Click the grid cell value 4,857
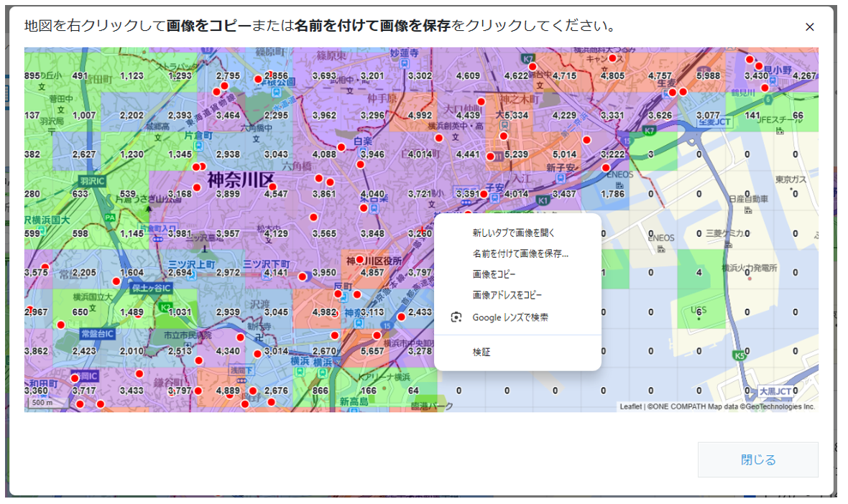848x504 pixels. click(x=372, y=272)
